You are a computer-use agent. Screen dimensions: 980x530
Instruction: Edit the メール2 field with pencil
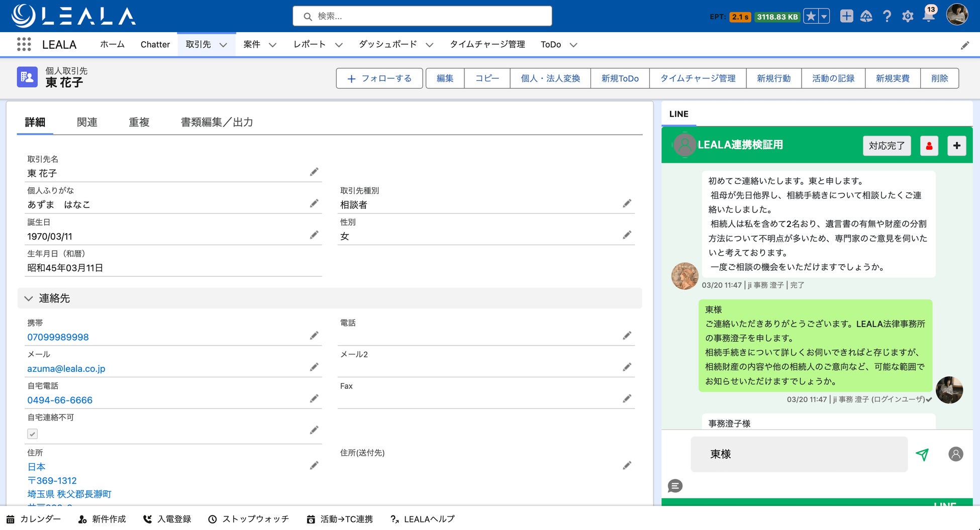627,367
